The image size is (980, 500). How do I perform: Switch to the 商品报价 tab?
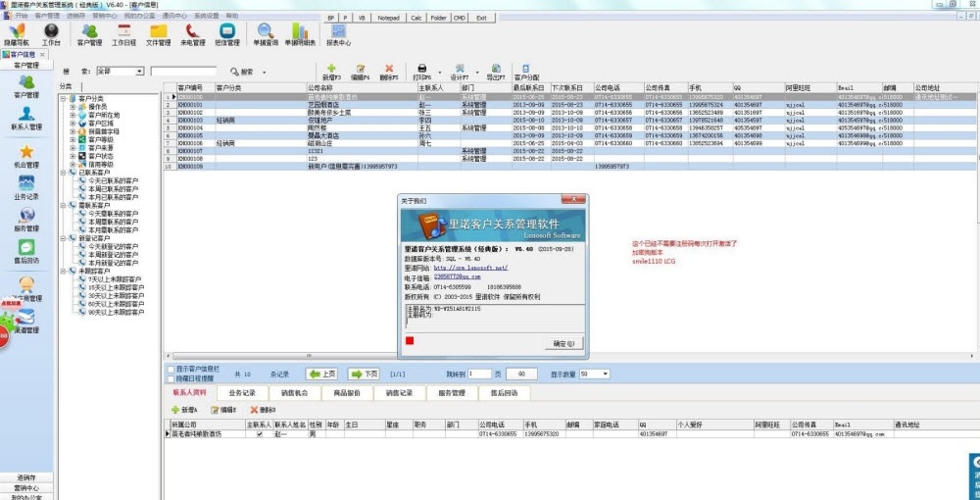pyautogui.click(x=347, y=393)
